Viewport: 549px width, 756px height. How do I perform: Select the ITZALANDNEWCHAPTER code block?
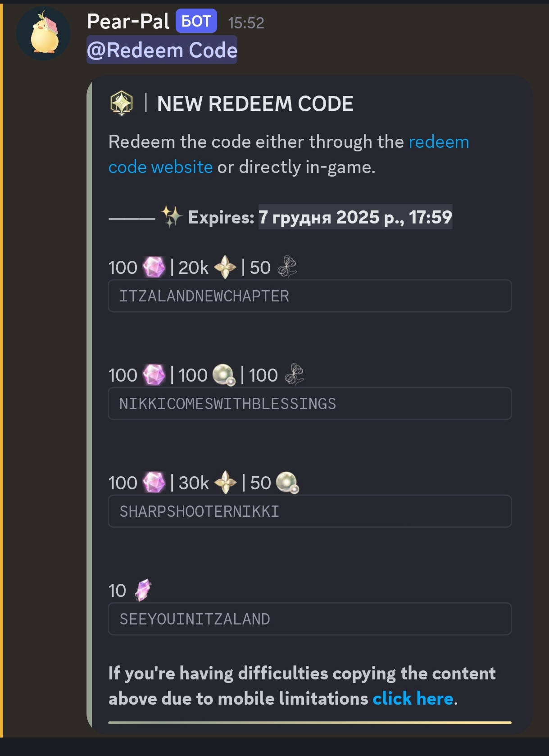[309, 296]
